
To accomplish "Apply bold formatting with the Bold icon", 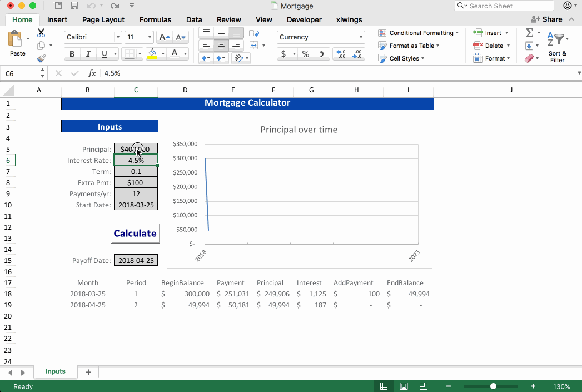I will (x=72, y=53).
